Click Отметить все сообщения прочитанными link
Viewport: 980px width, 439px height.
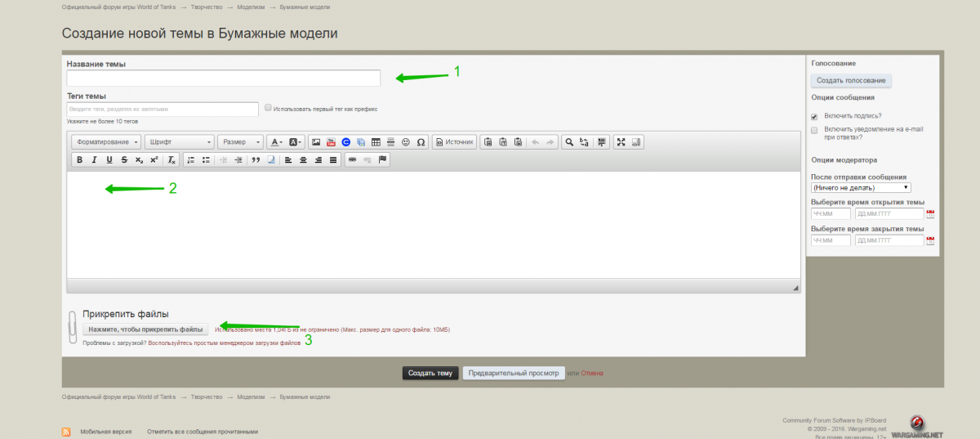click(203, 431)
